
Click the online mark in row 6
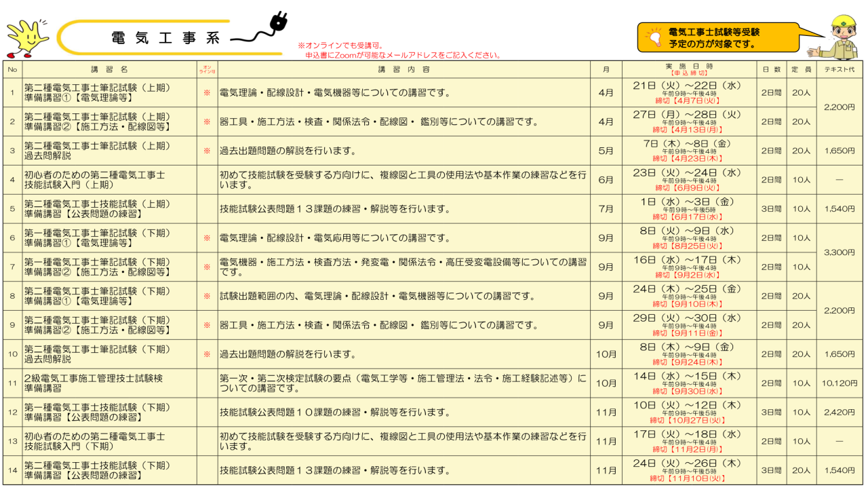click(207, 238)
